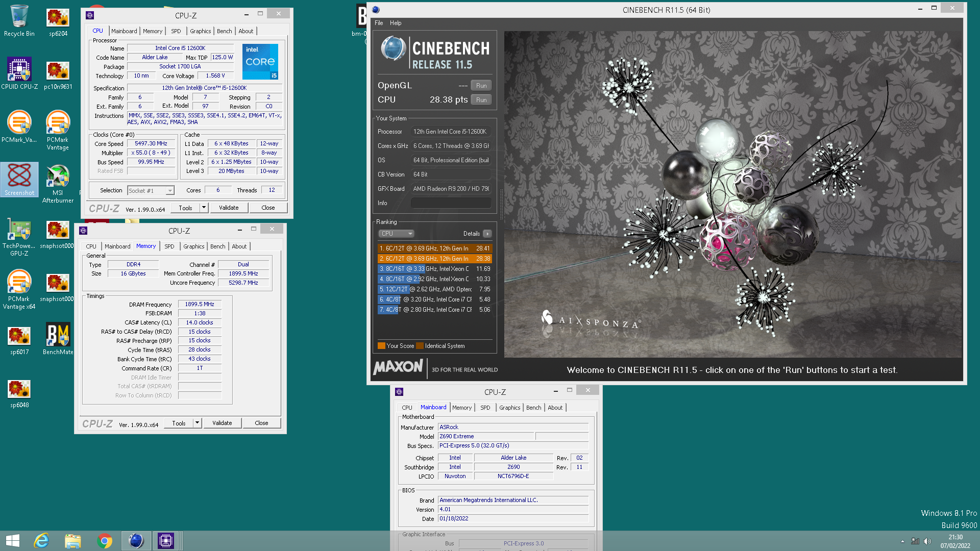Click the Cinebench rendered scene preview
Image resolution: width=980 pixels, height=551 pixels.
coord(733,194)
